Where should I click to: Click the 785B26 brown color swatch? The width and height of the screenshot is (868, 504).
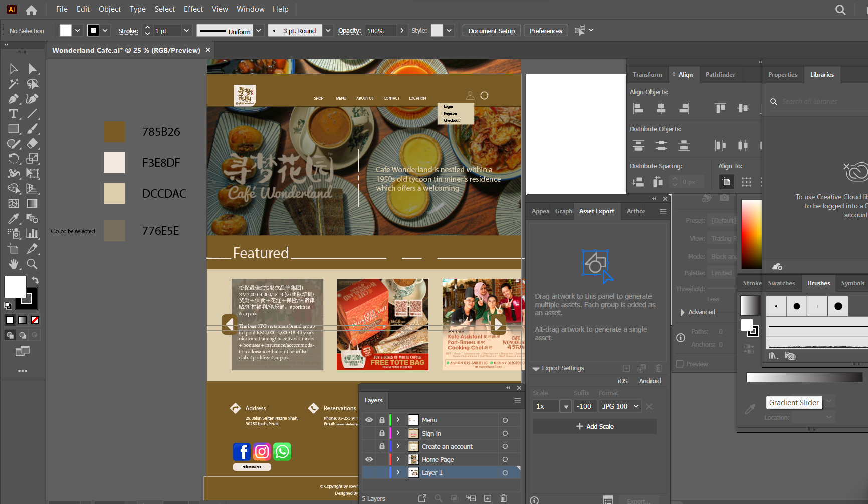coord(114,132)
